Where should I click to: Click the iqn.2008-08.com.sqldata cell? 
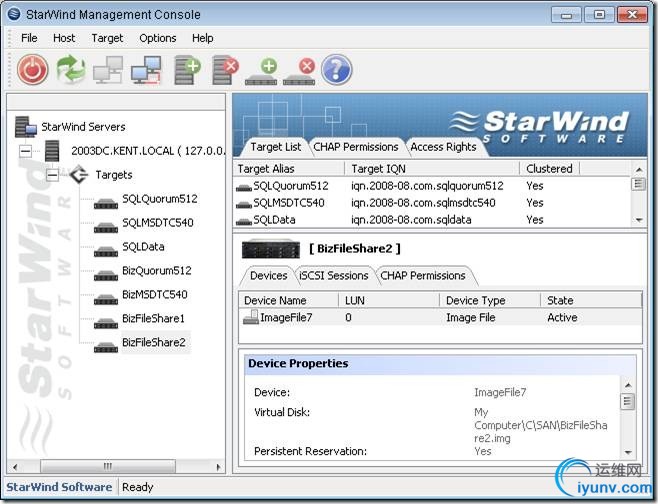[411, 220]
